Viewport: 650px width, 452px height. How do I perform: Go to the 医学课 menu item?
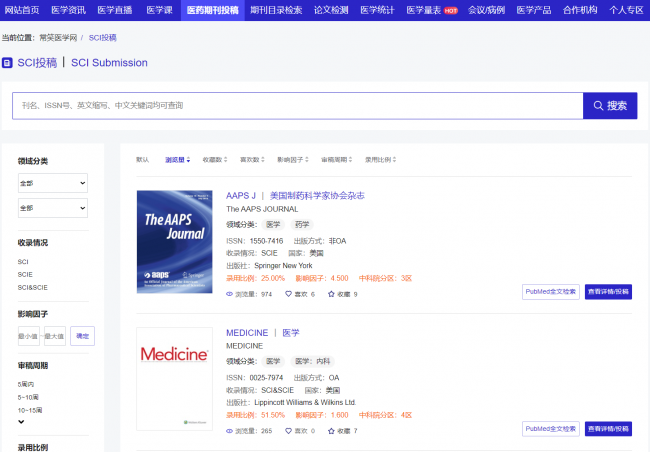(159, 10)
